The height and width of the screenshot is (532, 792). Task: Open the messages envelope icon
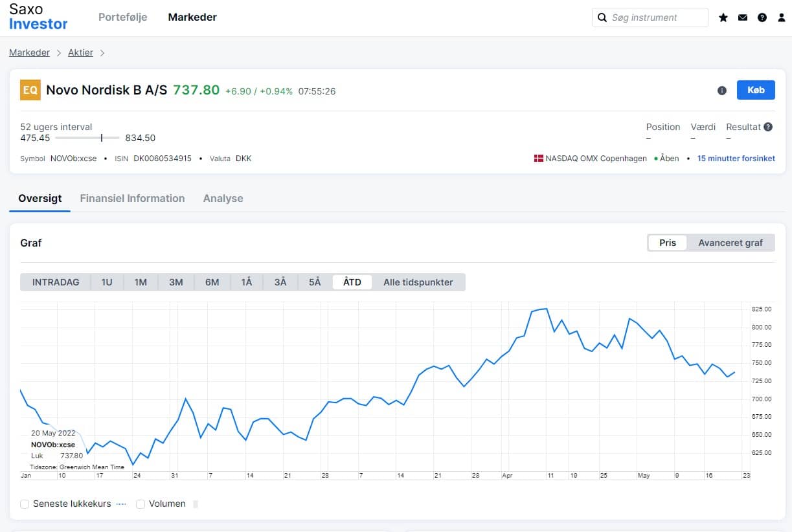point(743,17)
